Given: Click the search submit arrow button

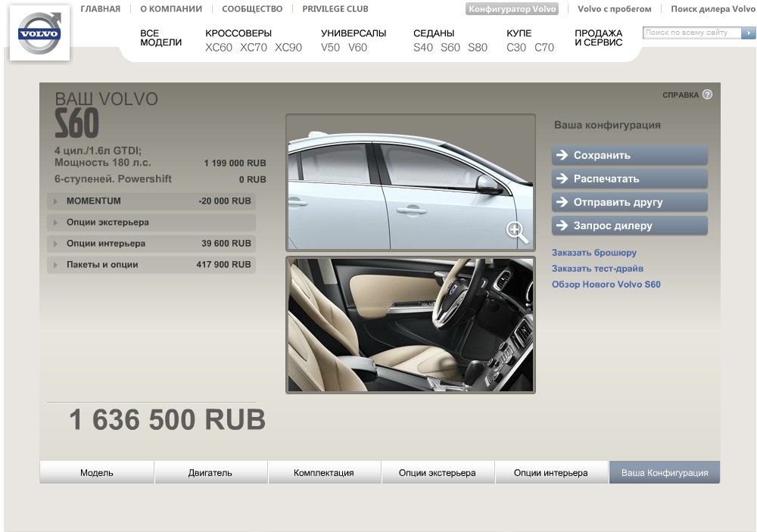Looking at the screenshot, I should click(x=749, y=33).
